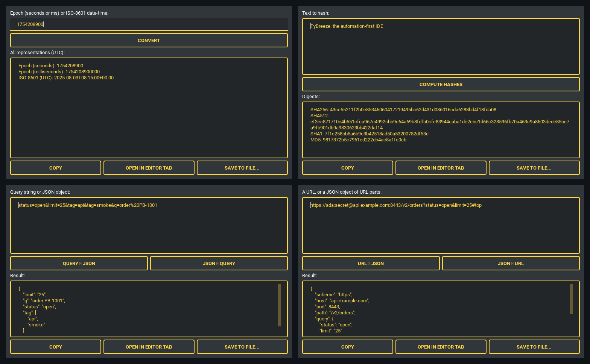
Task: Save URL parts result to file
Action: tap(534, 347)
